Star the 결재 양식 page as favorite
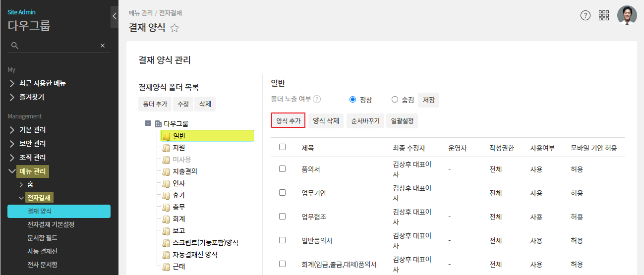This screenshot has height=275, width=644. pyautogui.click(x=175, y=28)
